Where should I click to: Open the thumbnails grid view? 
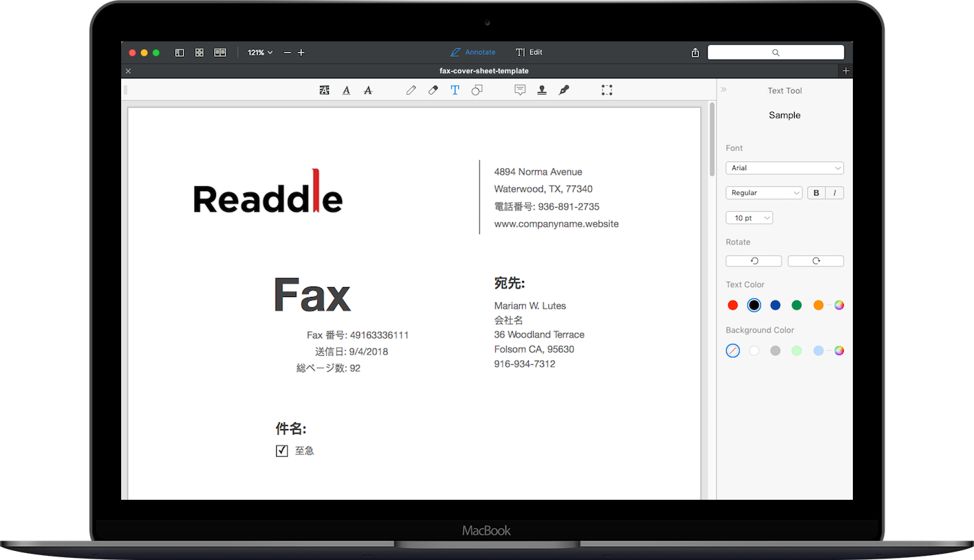coord(199,53)
